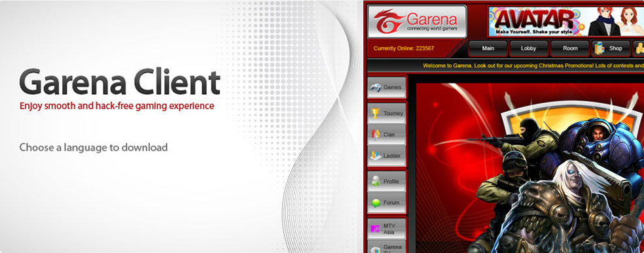Click the yellow welcome announcement ticker text
This screenshot has width=644, height=253.
pyautogui.click(x=533, y=65)
